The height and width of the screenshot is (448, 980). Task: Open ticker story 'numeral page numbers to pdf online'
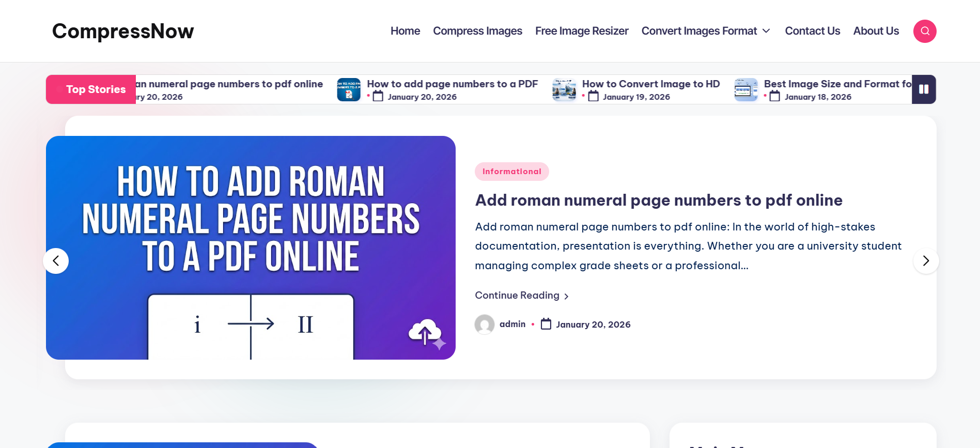pos(229,84)
